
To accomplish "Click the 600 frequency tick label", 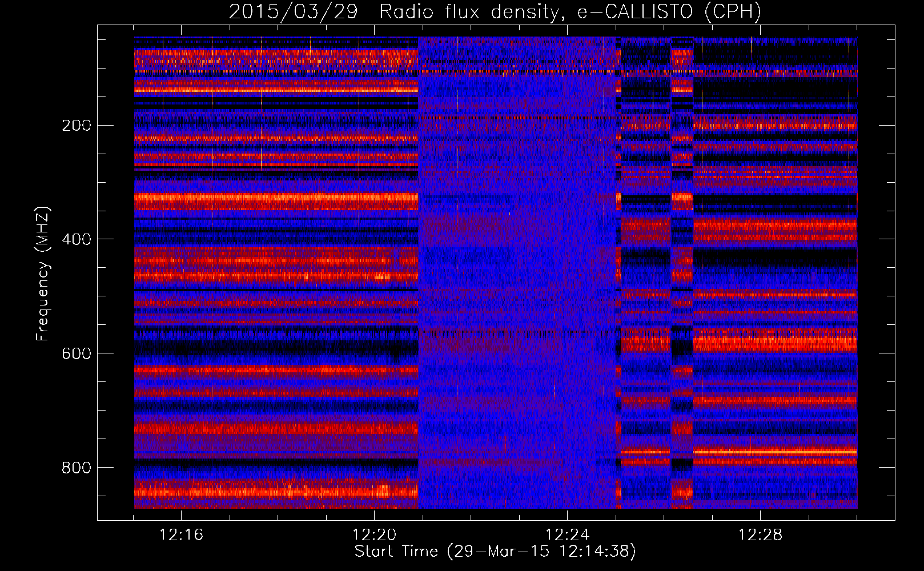I will coord(77,353).
